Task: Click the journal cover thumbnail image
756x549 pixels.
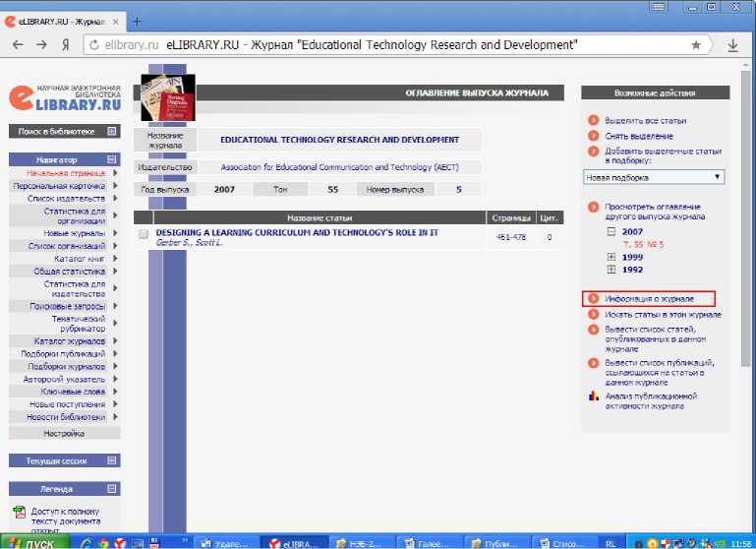Action: click(168, 97)
